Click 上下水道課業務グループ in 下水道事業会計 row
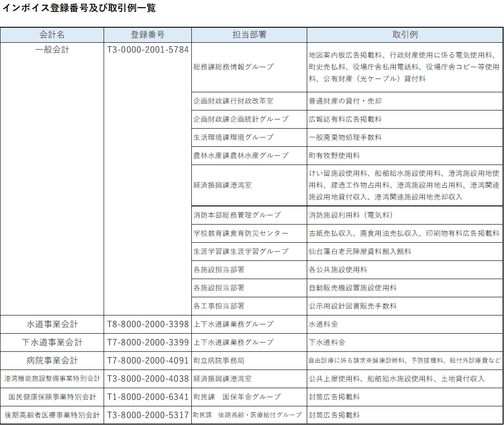This screenshot has height=425, width=504. coord(249,342)
